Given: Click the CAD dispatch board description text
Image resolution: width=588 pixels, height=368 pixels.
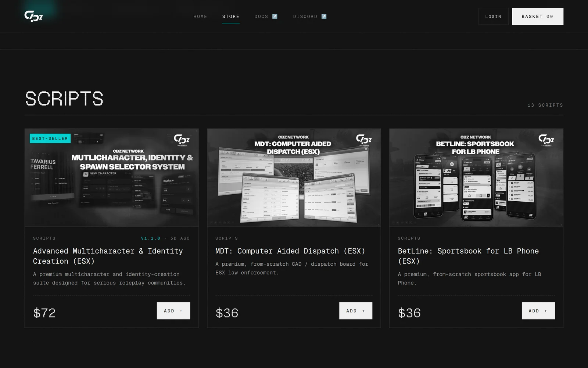Looking at the screenshot, I should click(292, 268).
